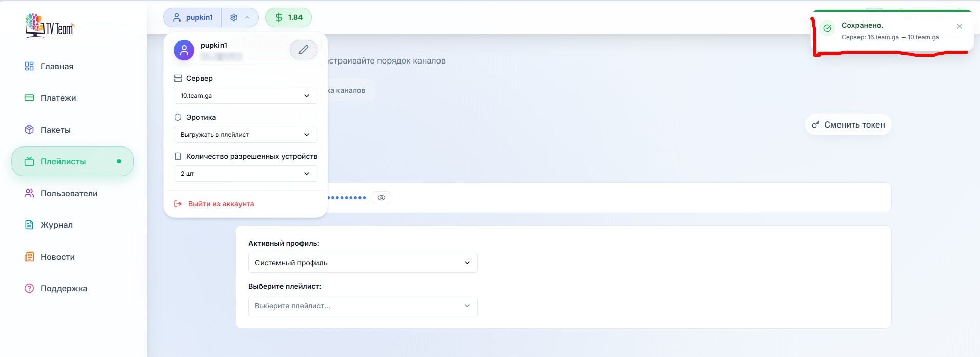This screenshot has width=980, height=357.
Task: Click Выйти из аккаунта to log out
Action: click(221, 204)
